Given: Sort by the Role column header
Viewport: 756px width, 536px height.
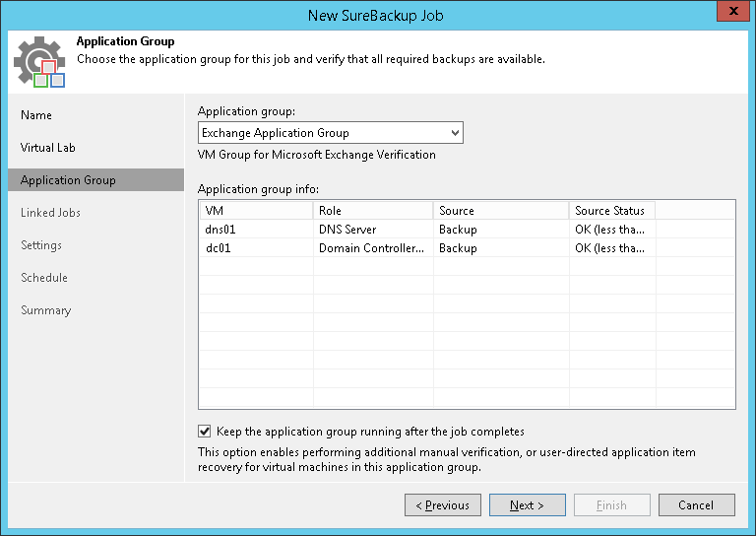Looking at the screenshot, I should click(x=373, y=211).
